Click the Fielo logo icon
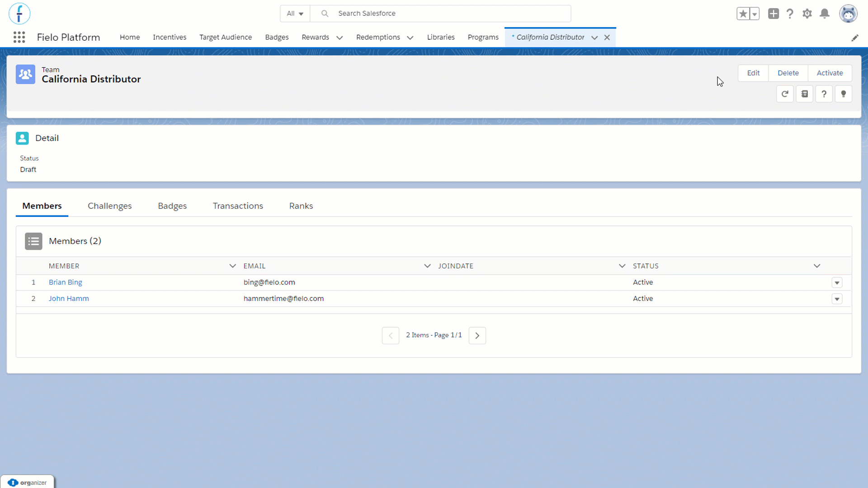Image resolution: width=868 pixels, height=488 pixels. tap(19, 14)
